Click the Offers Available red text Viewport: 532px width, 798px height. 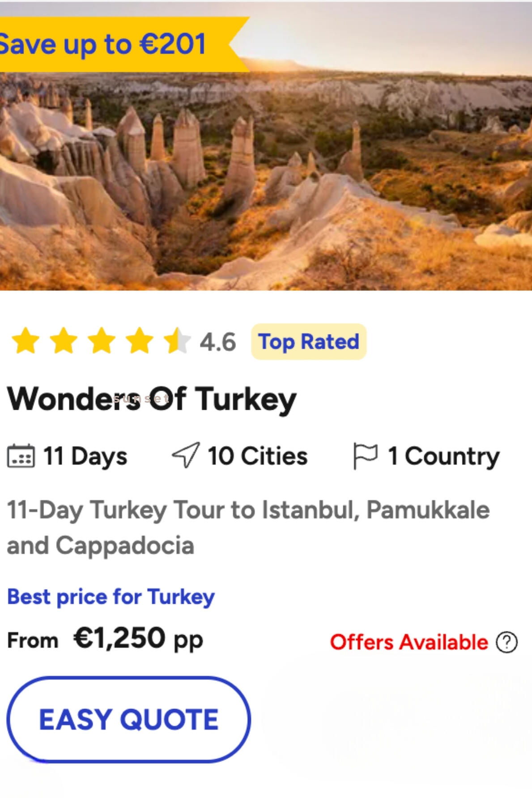pos(409,642)
